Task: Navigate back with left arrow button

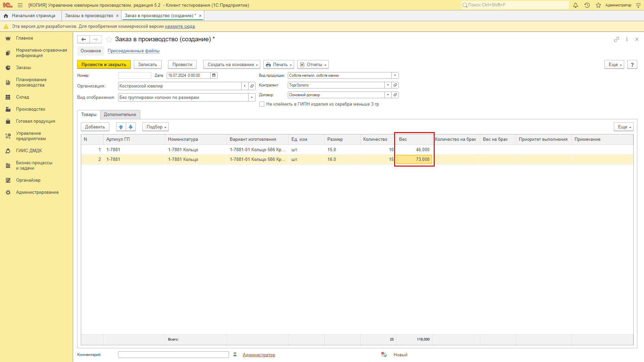Action: (x=84, y=39)
